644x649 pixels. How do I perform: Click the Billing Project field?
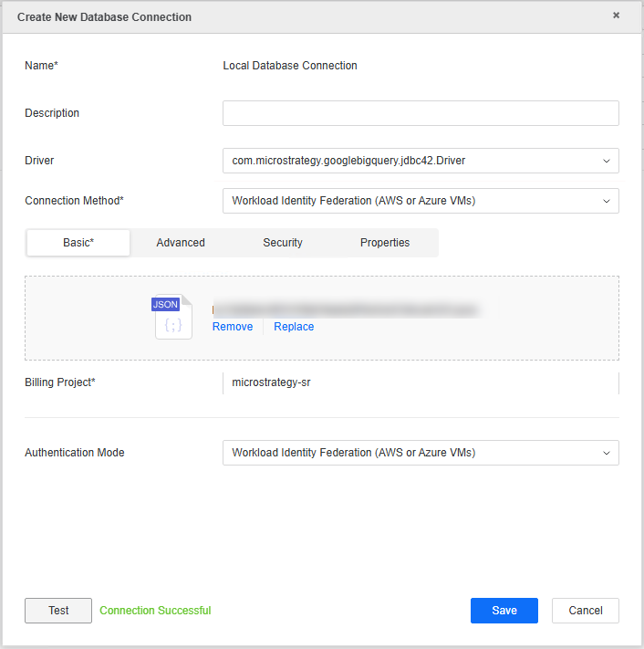[421, 382]
